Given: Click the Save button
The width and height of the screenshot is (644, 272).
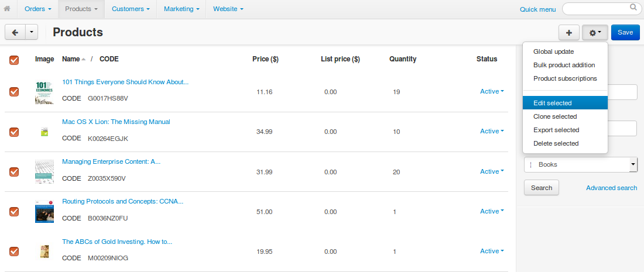Looking at the screenshot, I should (x=625, y=32).
